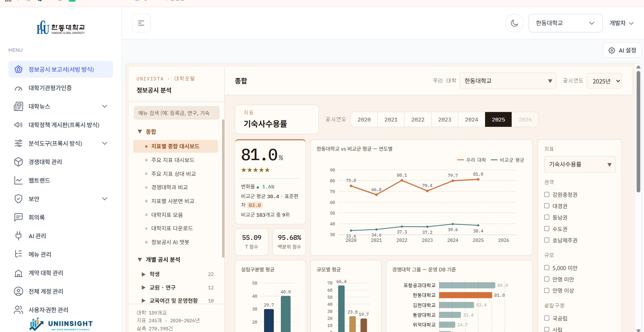Click the 대학뉴스 newspaper icon
This screenshot has width=644, height=332.
point(18,106)
